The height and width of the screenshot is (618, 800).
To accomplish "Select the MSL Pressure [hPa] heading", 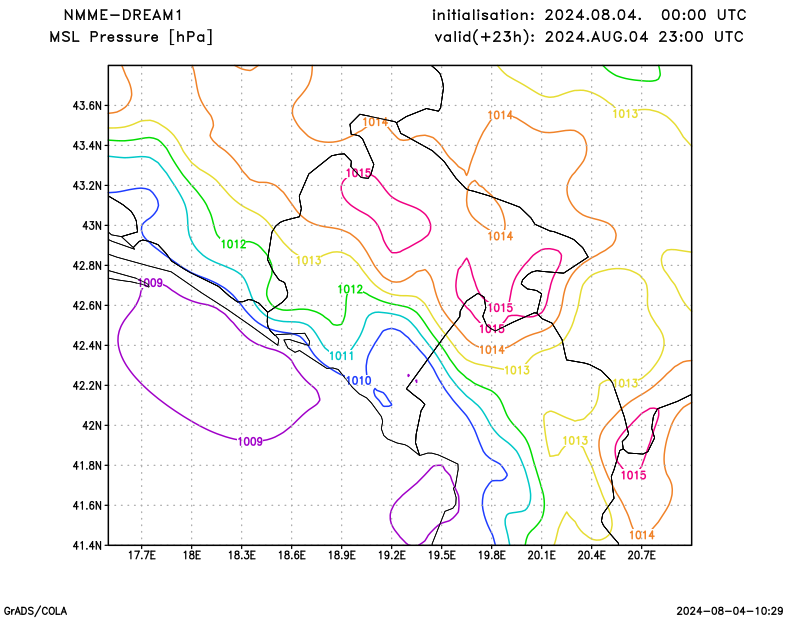I will (x=131, y=37).
